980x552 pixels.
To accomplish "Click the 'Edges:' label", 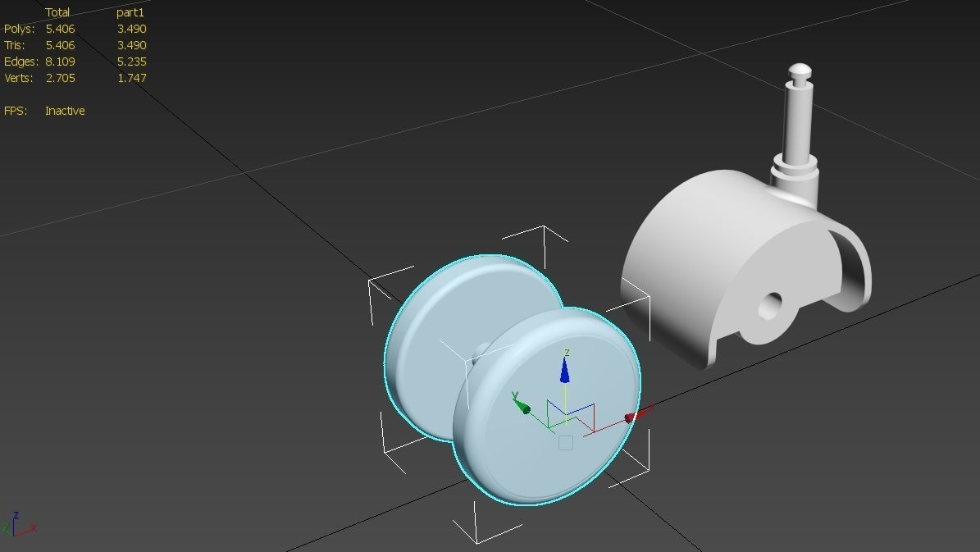I will point(21,62).
